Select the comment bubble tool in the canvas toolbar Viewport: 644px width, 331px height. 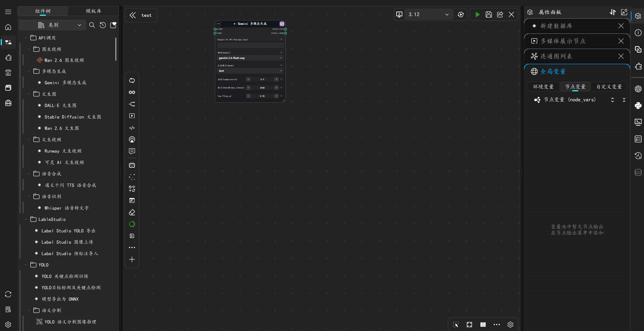(132, 151)
